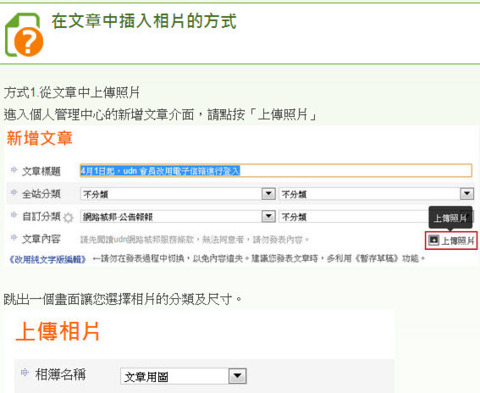Click the 上傳照片 tooltip bubble

tap(450, 218)
